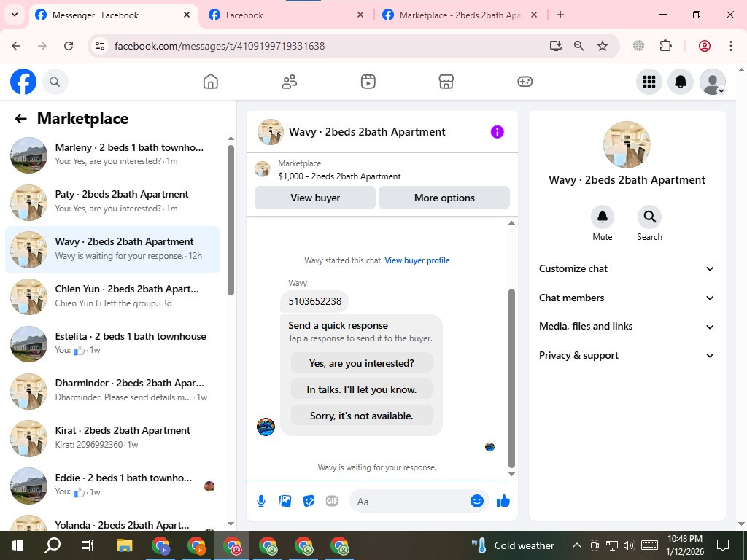The height and width of the screenshot is (560, 747).
Task: Switch to the Messenger | Facebook tab
Action: coord(113,15)
